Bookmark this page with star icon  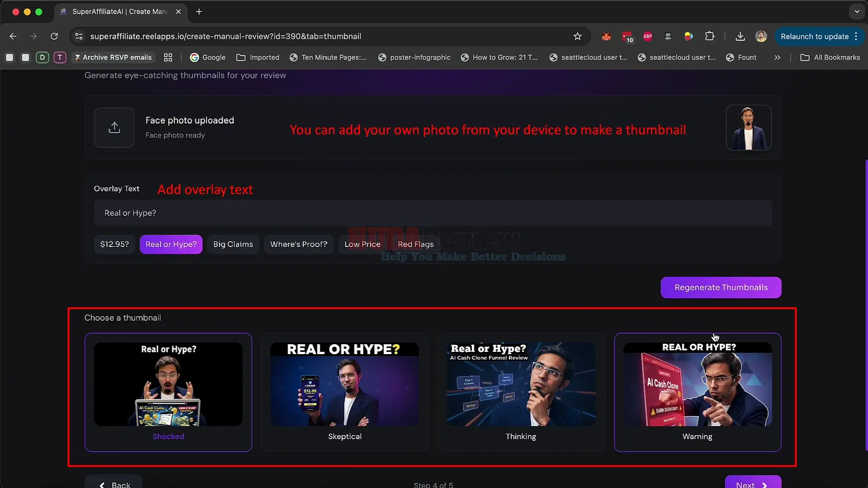577,36
